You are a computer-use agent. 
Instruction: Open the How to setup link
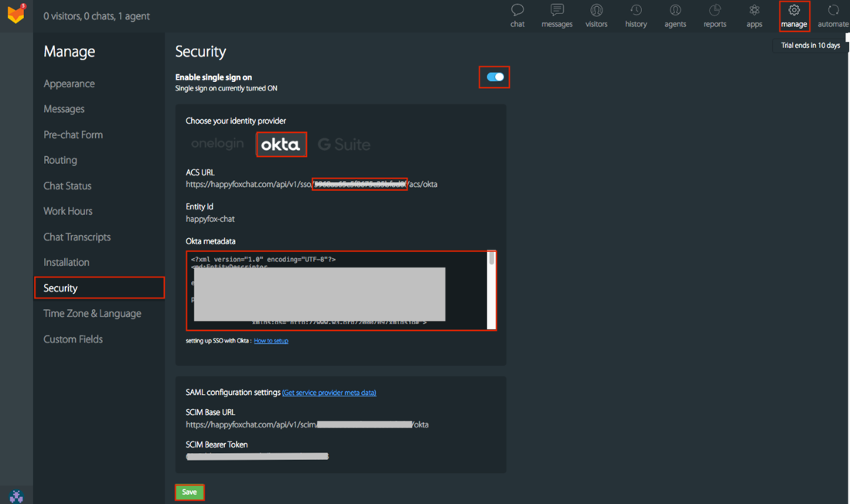271,341
